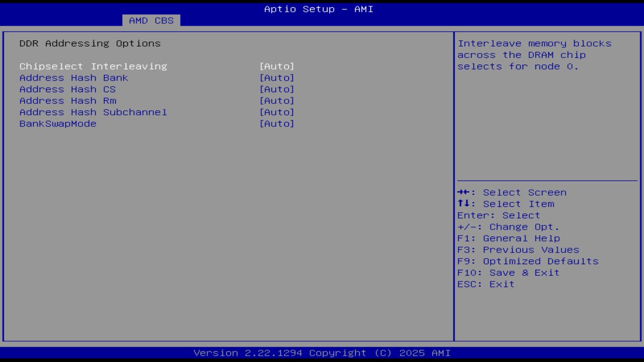Click the Aptio Setup title bar
Image resolution: width=644 pixels, height=362 pixels.
point(318,9)
